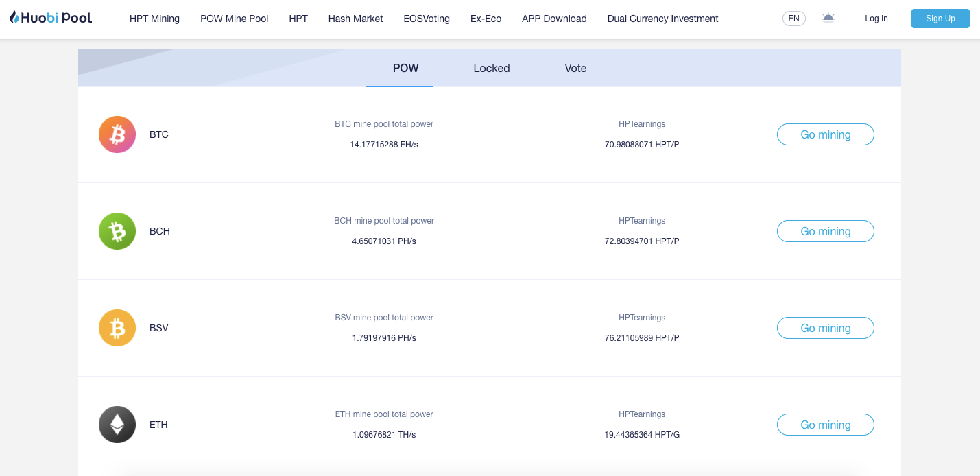Click the BSV mine pool total power label
Viewport: 980px width, 476px height.
[x=384, y=318]
